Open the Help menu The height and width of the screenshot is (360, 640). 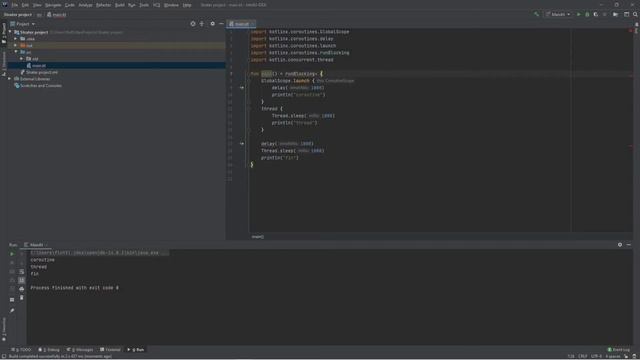pyautogui.click(x=187, y=5)
